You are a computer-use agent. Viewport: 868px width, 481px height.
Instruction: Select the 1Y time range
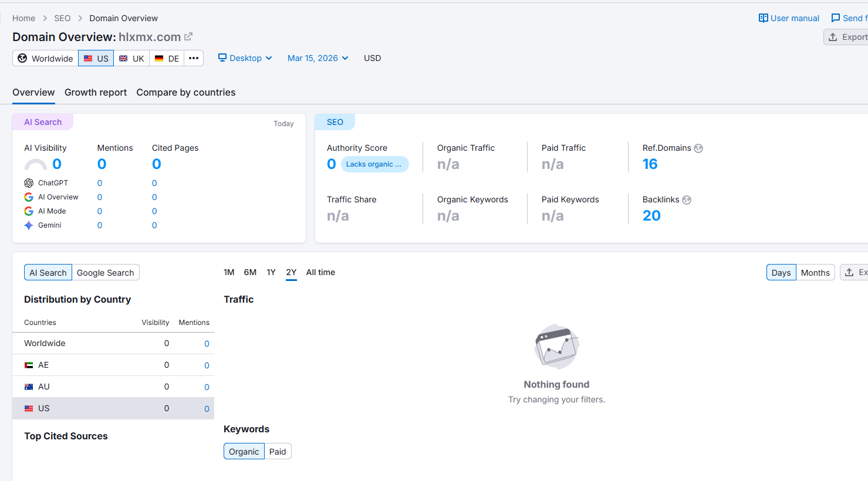pos(271,272)
